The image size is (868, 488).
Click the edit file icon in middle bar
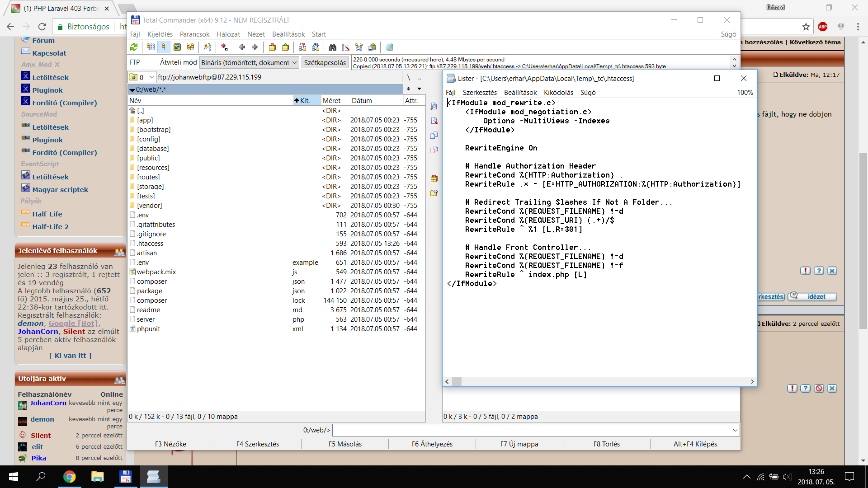(434, 121)
